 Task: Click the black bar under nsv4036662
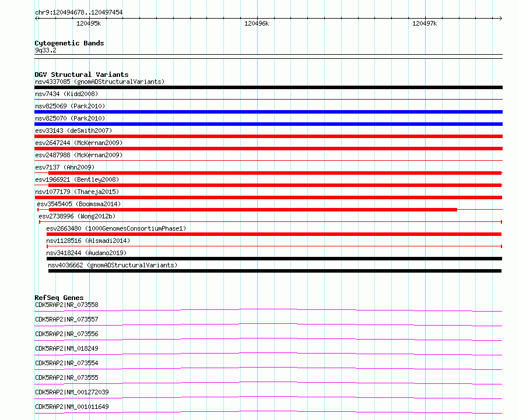click(x=275, y=271)
